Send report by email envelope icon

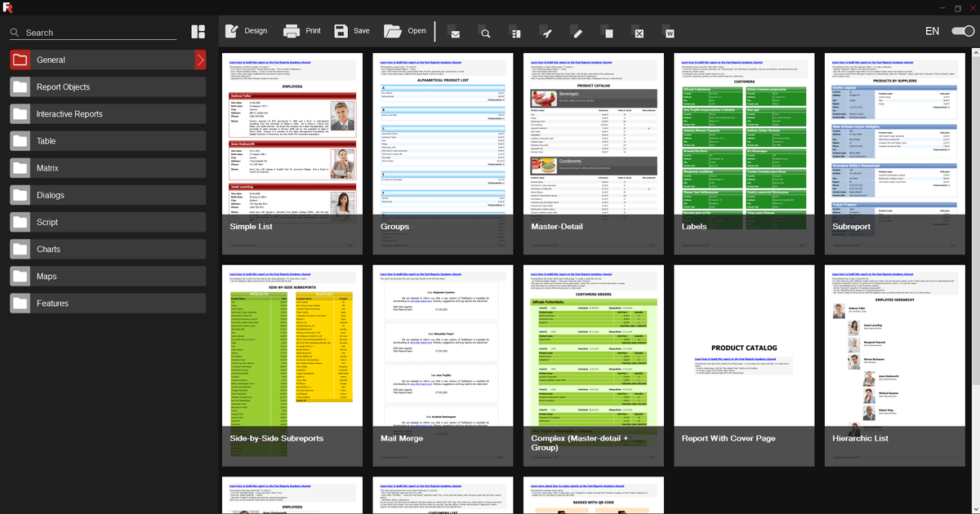455,33
